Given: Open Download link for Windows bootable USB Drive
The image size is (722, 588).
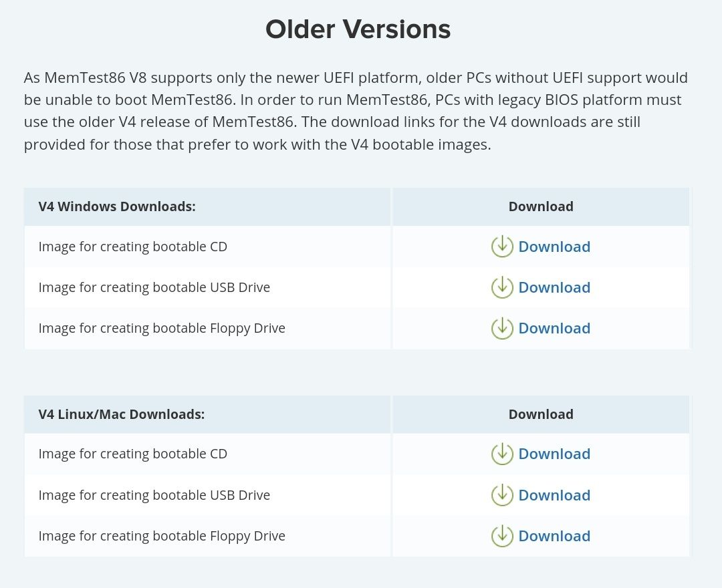Looking at the screenshot, I should pos(554,287).
